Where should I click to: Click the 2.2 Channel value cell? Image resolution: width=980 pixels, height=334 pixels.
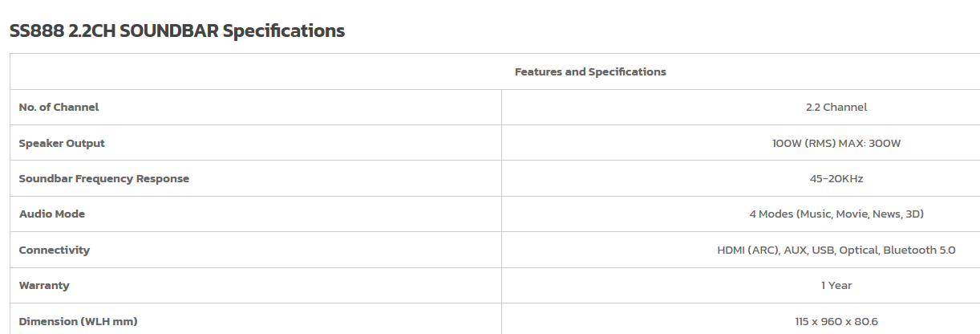click(836, 108)
